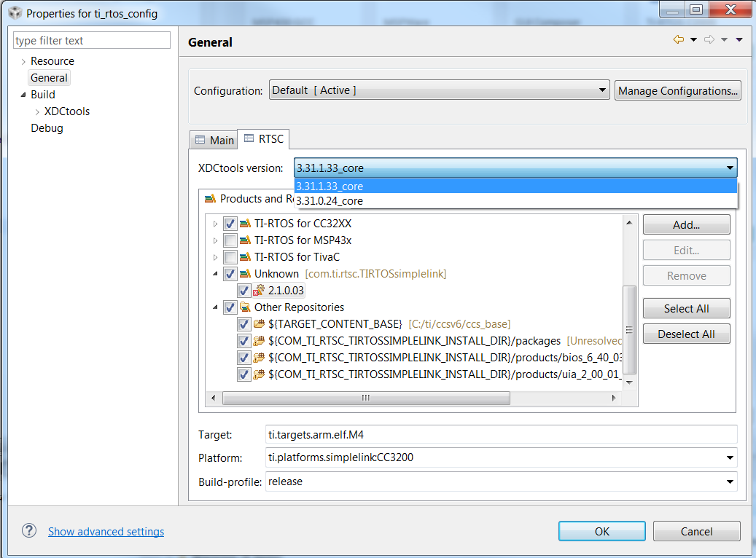Open the Show advanced settings link
Viewport: 756px width, 558px height.
tap(106, 532)
